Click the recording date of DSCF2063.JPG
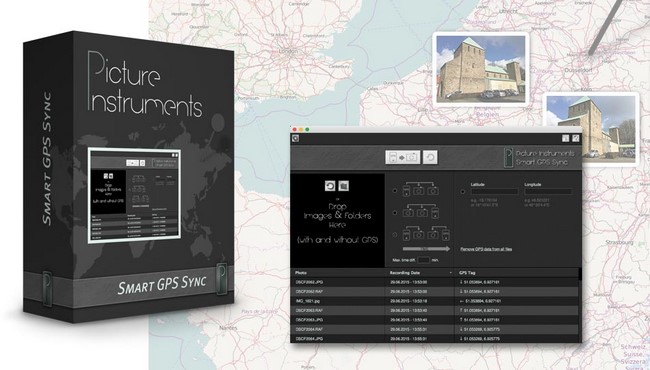650x370 pixels. click(409, 320)
